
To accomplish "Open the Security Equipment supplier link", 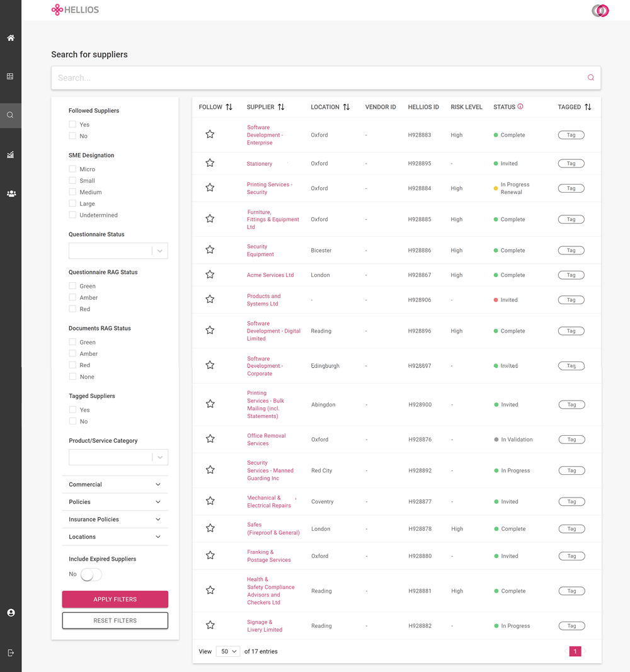I will tap(260, 250).
